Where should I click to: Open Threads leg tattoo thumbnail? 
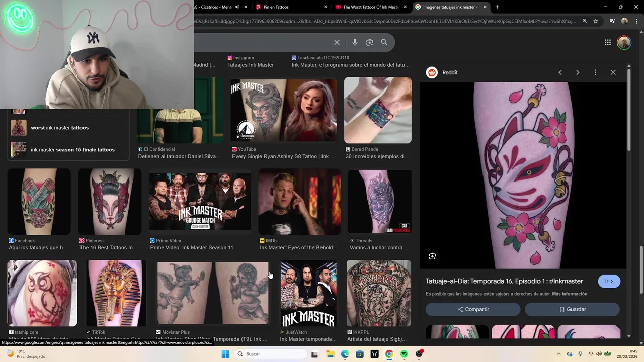point(380,202)
